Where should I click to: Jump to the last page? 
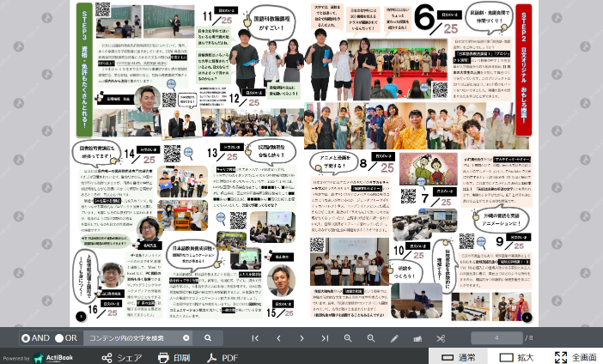pyautogui.click(x=325, y=338)
